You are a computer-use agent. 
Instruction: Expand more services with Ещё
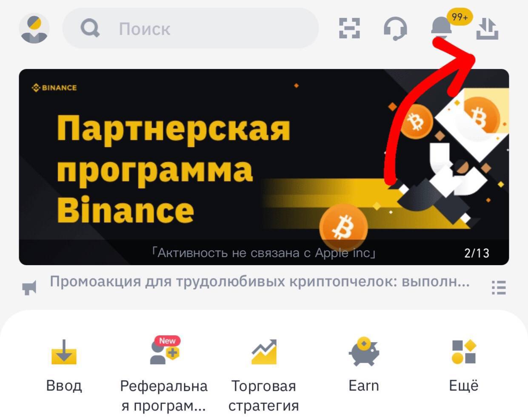pos(464,366)
